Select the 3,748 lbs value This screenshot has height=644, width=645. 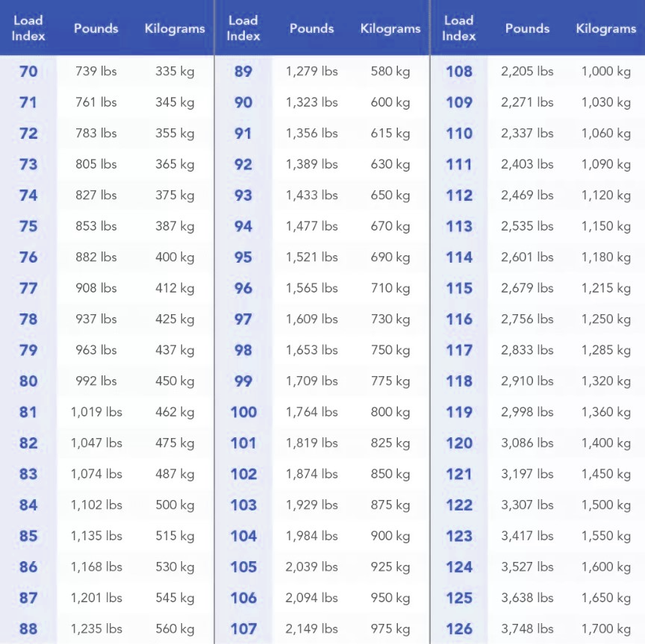tap(527, 628)
